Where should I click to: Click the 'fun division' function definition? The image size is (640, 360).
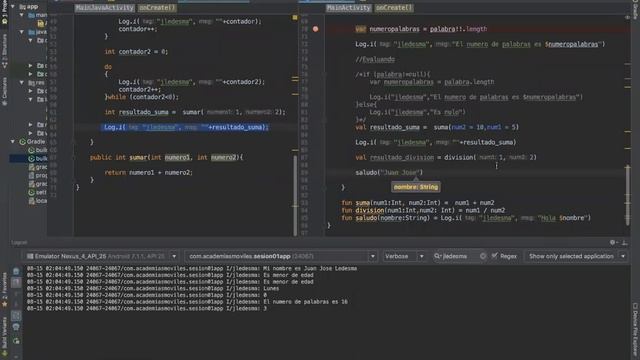tap(423, 211)
